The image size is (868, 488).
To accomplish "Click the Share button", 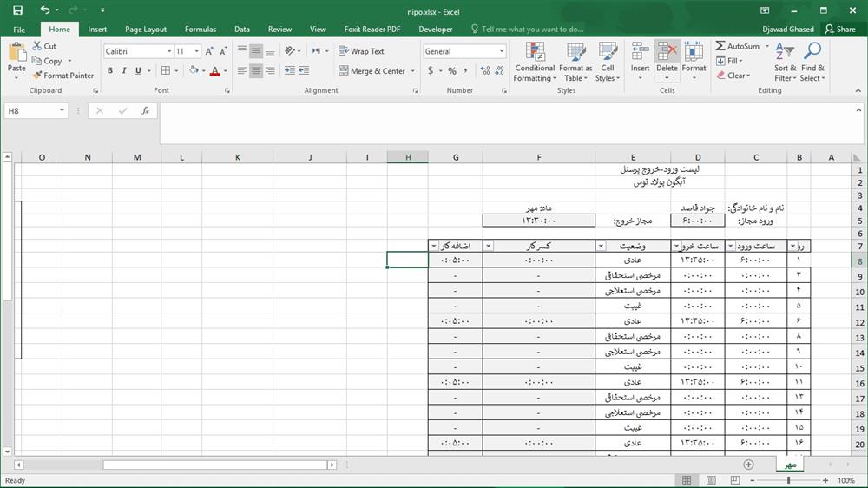I will [x=839, y=30].
